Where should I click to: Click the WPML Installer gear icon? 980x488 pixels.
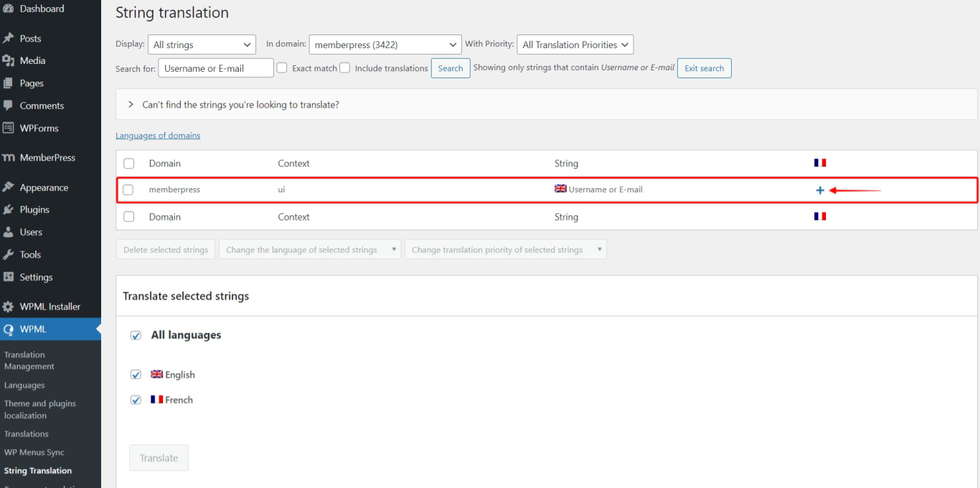(9, 306)
